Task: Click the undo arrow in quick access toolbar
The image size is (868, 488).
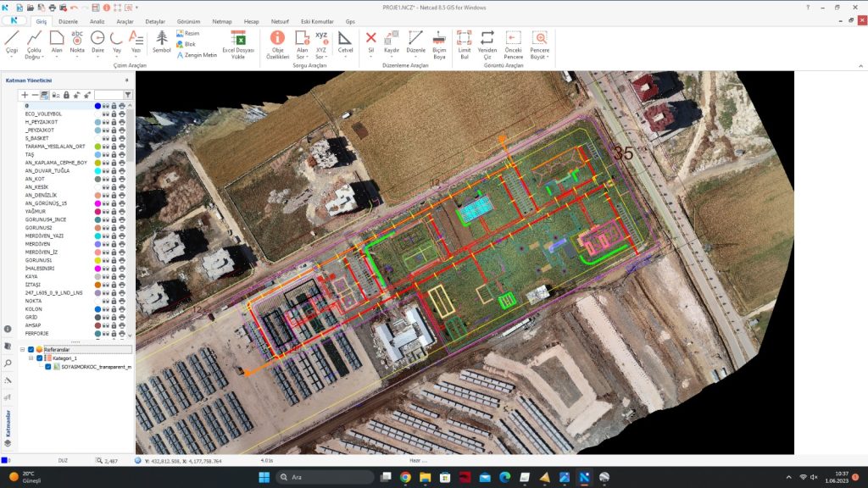Action: coord(75,8)
